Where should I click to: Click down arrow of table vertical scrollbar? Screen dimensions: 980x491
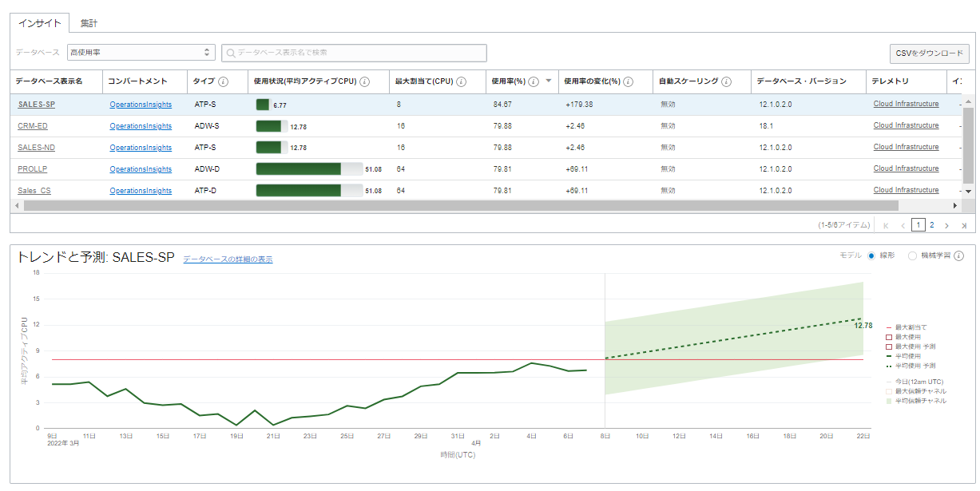point(969,192)
